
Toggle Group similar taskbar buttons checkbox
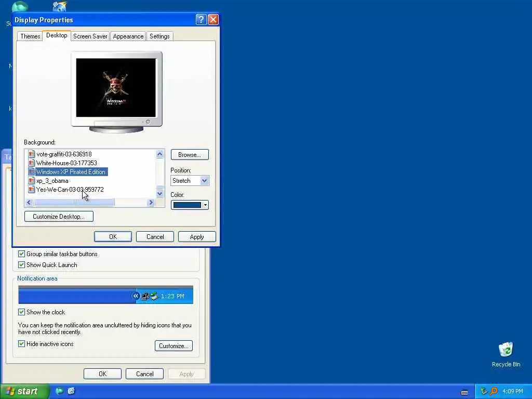pos(21,254)
